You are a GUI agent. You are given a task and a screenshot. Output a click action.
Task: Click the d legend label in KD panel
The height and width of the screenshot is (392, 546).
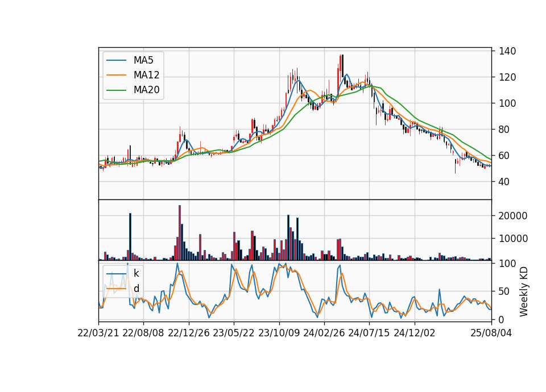tap(136, 289)
